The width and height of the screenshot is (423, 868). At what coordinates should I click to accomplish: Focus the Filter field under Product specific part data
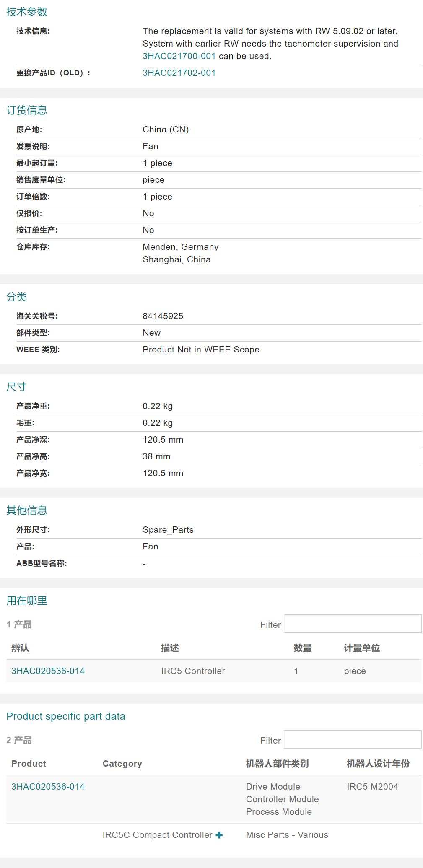click(x=352, y=740)
